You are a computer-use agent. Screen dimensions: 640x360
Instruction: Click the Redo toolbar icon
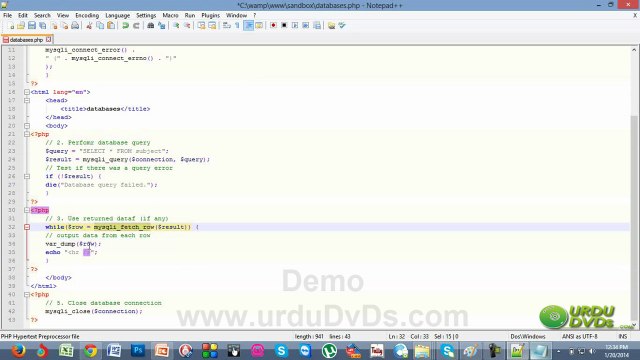[x=136, y=26]
